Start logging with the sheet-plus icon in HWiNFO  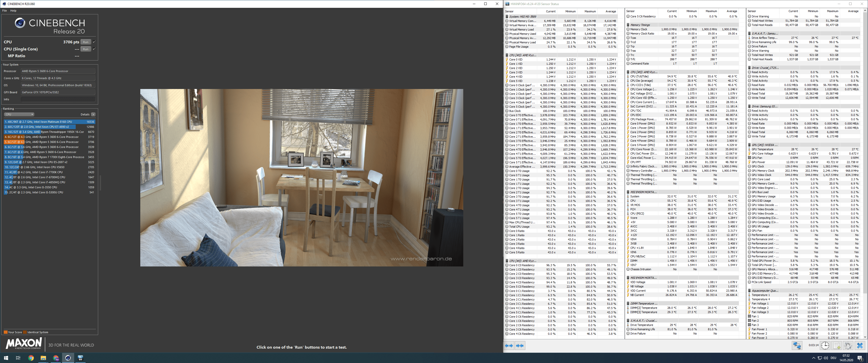coord(837,346)
